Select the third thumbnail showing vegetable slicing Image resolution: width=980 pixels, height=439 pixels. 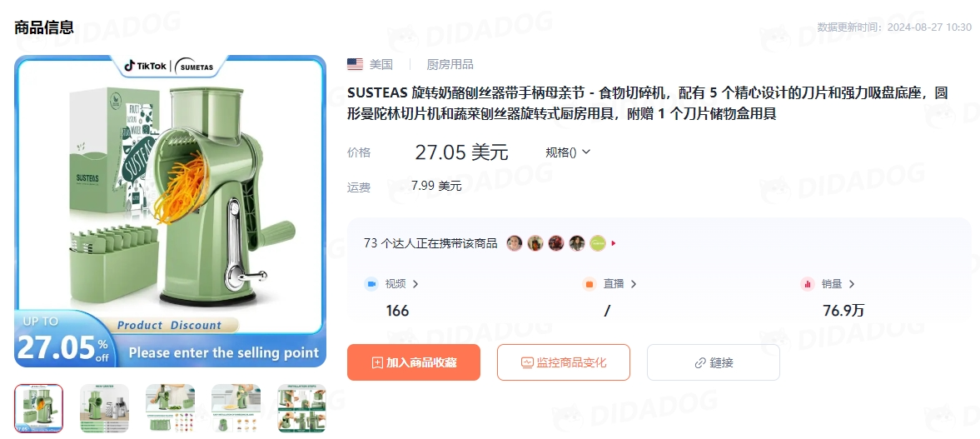tap(170, 408)
